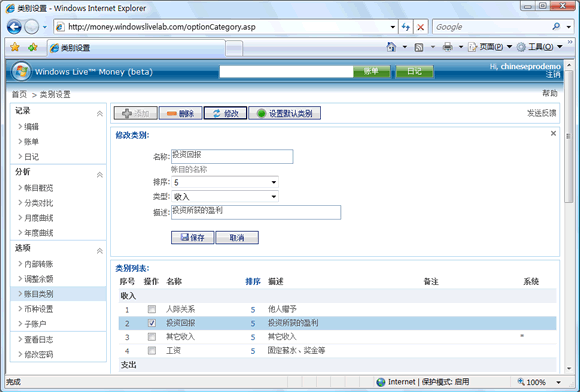Viewport: 580px width, 392px height.
Task: Click the 取消 cancel button
Action: click(x=237, y=237)
